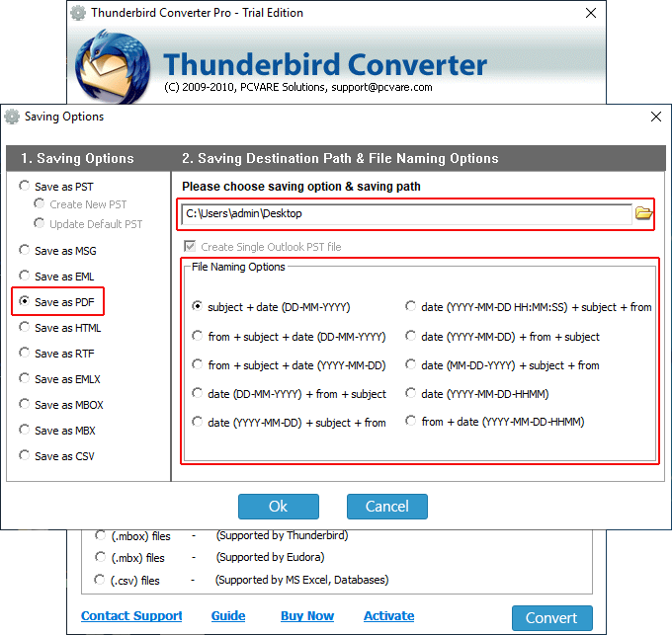Click '(Supported by Eudora)' text
Image resolution: width=672 pixels, height=635 pixels.
tap(270, 558)
